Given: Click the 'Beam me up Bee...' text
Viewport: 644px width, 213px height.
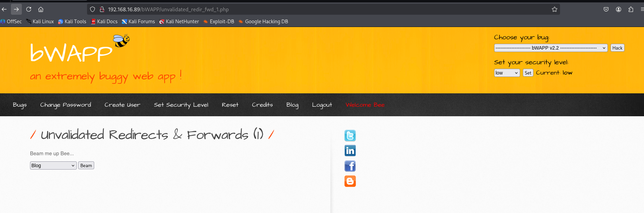Looking at the screenshot, I should (x=52, y=154).
